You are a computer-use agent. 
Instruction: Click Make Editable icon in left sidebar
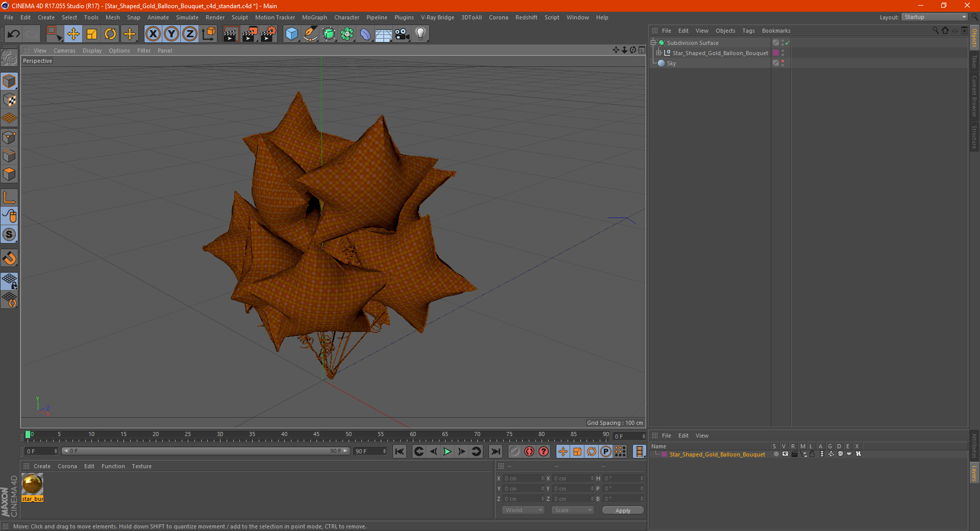[9, 58]
